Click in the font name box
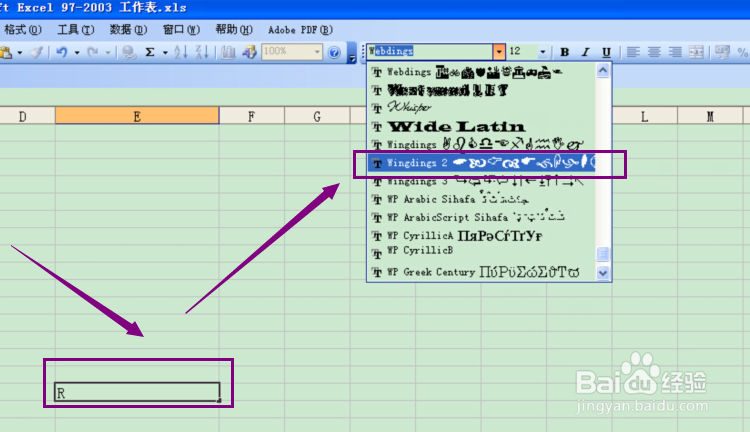Image resolution: width=750 pixels, height=432 pixels. tap(430, 51)
